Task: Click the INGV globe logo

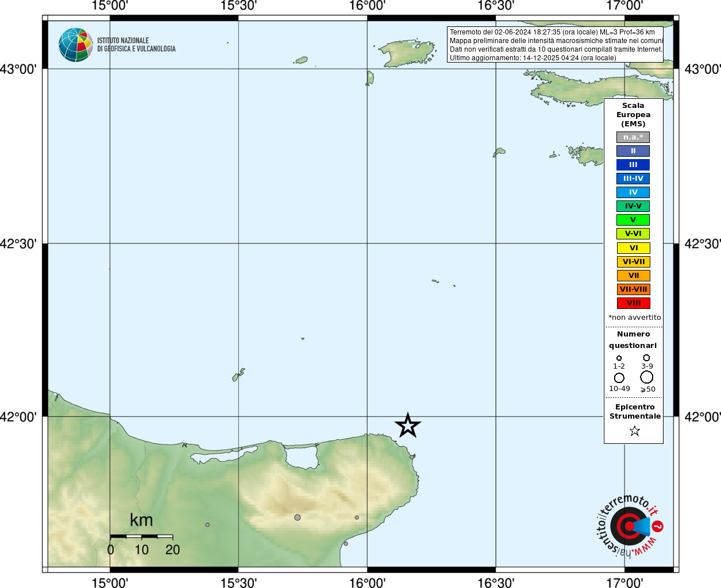Action: (76, 45)
